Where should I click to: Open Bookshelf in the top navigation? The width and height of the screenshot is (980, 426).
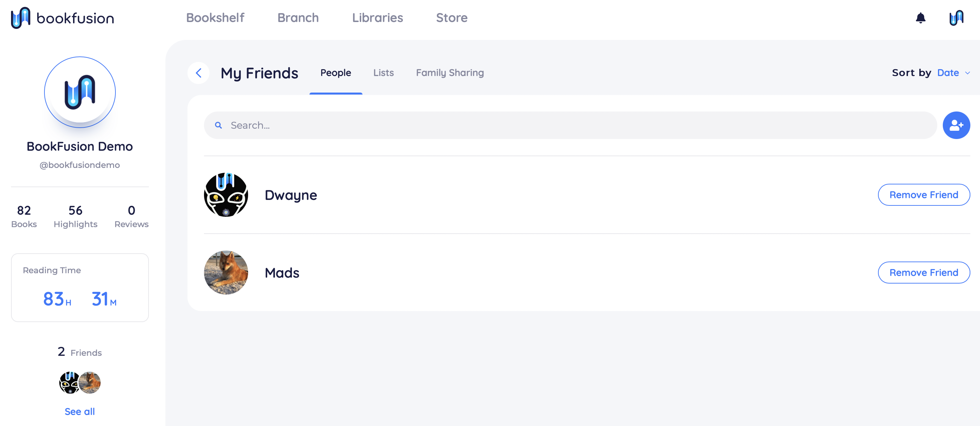pyautogui.click(x=215, y=18)
